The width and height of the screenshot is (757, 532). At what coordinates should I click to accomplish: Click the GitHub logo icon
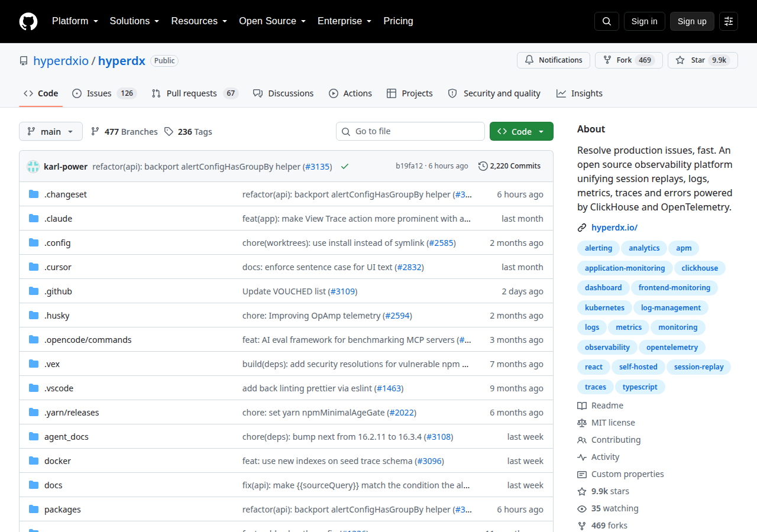(x=28, y=21)
